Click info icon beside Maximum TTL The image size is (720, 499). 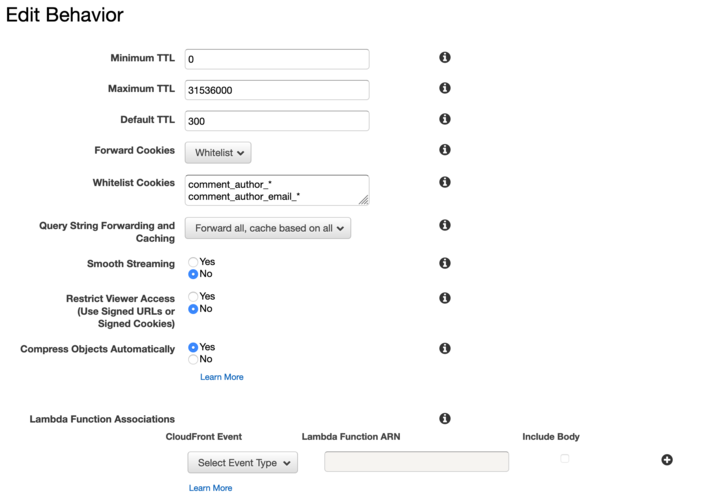(x=445, y=88)
